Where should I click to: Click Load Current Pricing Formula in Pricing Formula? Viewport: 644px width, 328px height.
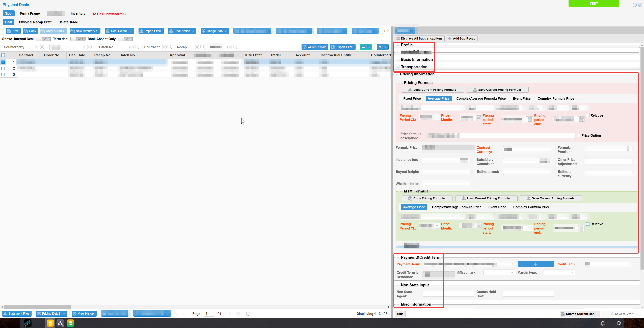click(433, 90)
